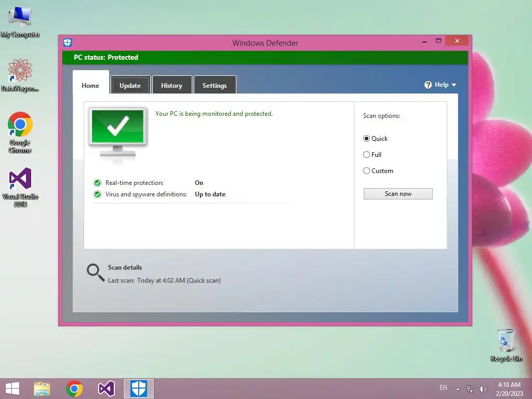Switch to the Home tab
This screenshot has height=399, width=532.
pos(90,86)
